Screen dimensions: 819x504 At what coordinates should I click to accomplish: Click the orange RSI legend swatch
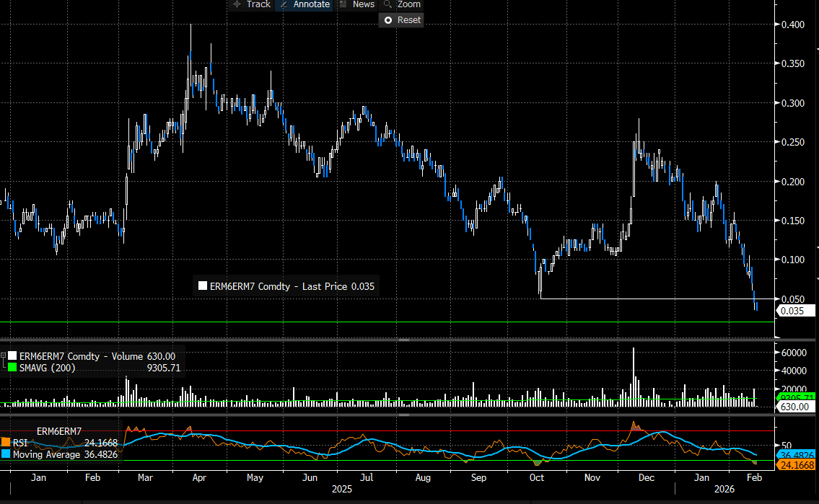tap(6, 443)
